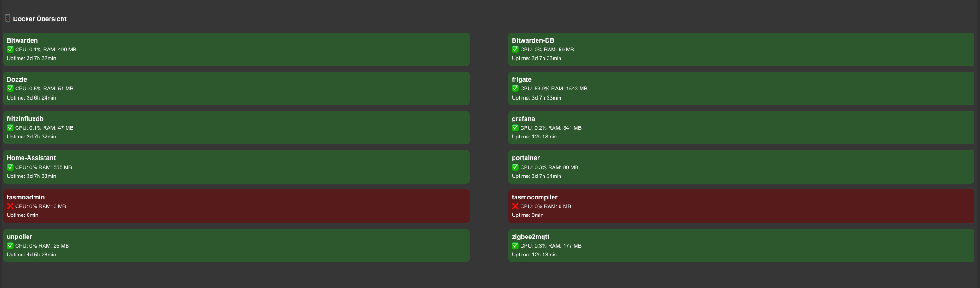980x288 pixels.
Task: Click the unpoller green status checkmark
Action: (10, 246)
